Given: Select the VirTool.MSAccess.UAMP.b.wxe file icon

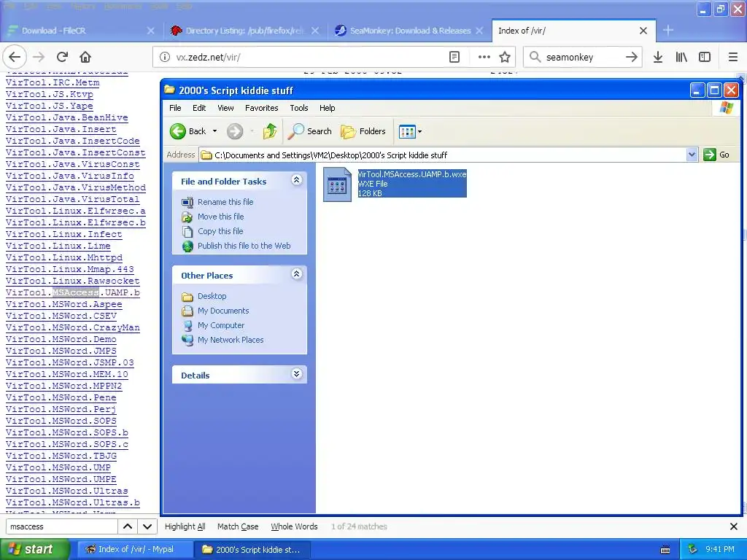Looking at the screenshot, I should 337,184.
